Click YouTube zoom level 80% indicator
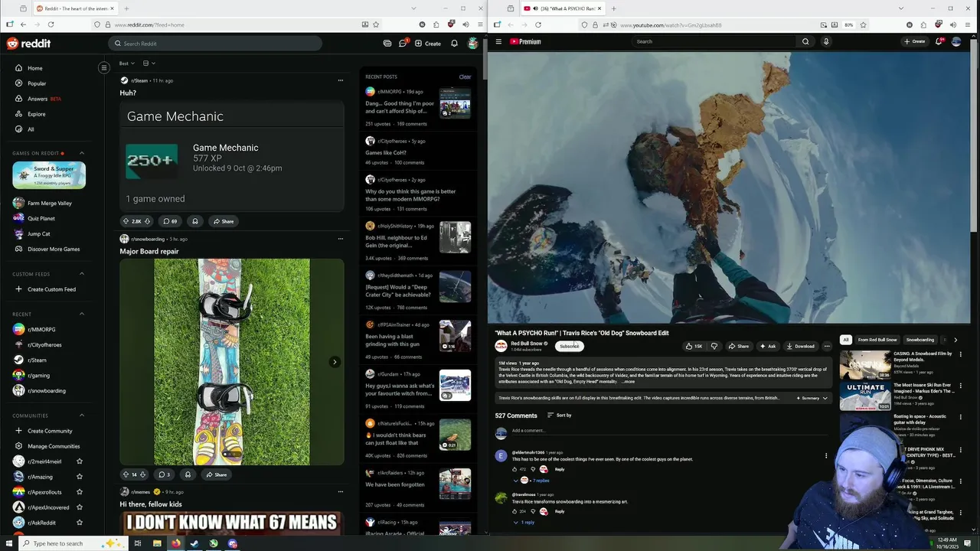Screen dimensions: 980x551 coord(849,24)
